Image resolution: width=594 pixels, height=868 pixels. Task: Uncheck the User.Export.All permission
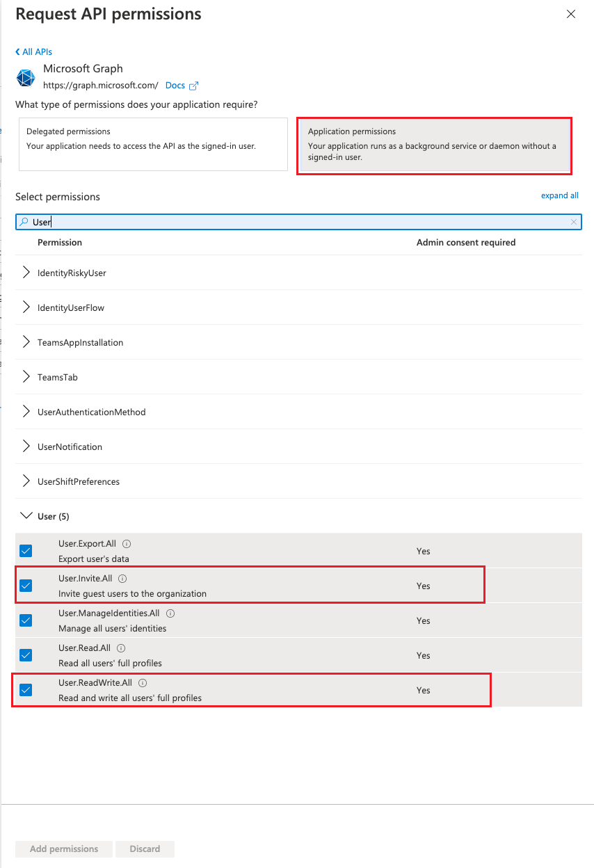[x=26, y=551]
